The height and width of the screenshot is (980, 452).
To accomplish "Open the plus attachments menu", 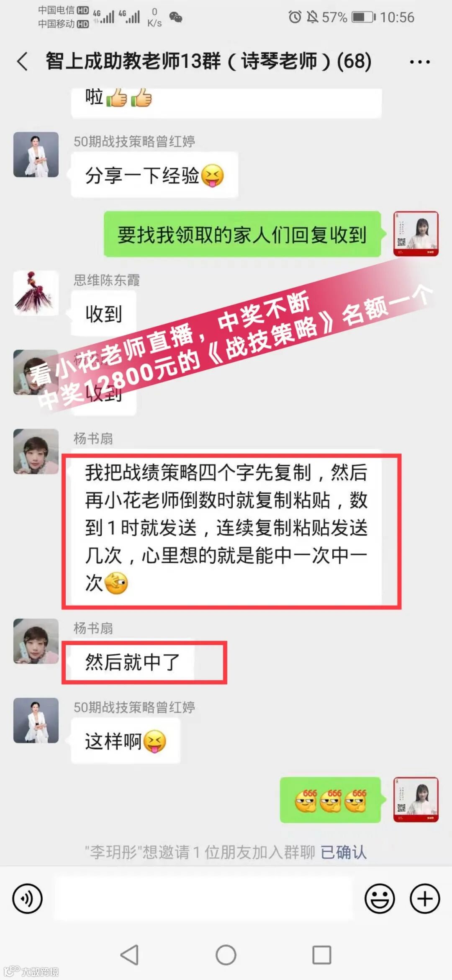I will coord(425,898).
